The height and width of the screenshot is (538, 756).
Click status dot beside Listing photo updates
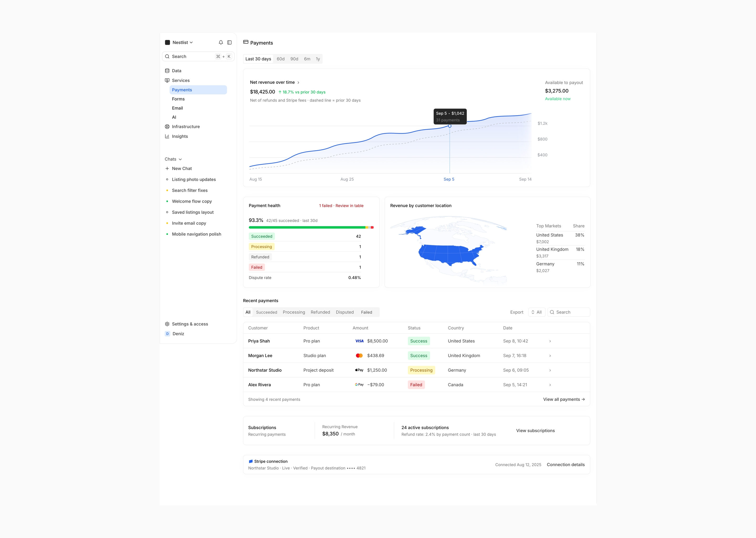point(167,179)
